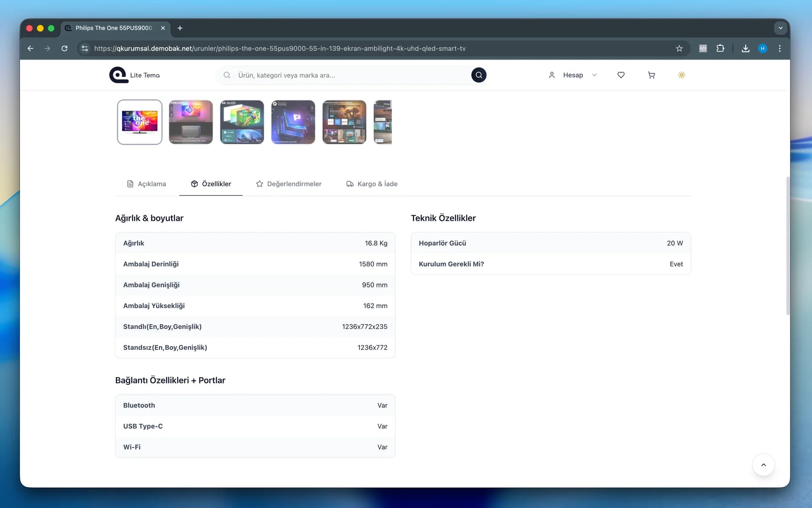Bookmark page with star icon
812x508 pixels.
pyautogui.click(x=679, y=48)
